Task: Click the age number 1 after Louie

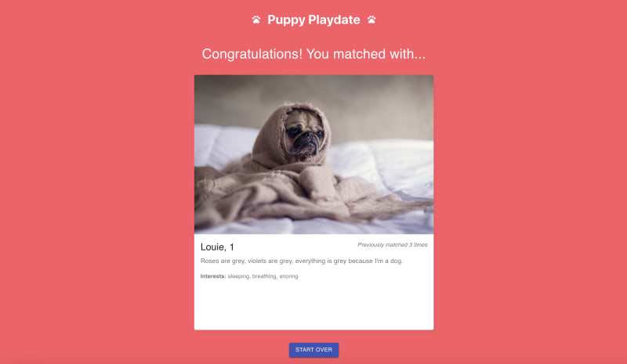Action: [x=231, y=247]
